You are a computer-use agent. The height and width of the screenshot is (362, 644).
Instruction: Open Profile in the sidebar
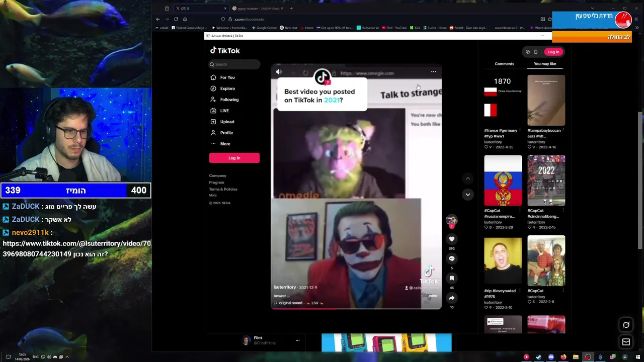pyautogui.click(x=226, y=133)
